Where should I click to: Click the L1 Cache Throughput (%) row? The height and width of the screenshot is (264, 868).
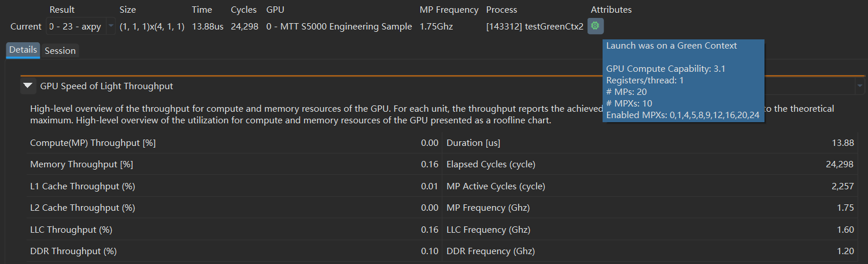tap(234, 186)
